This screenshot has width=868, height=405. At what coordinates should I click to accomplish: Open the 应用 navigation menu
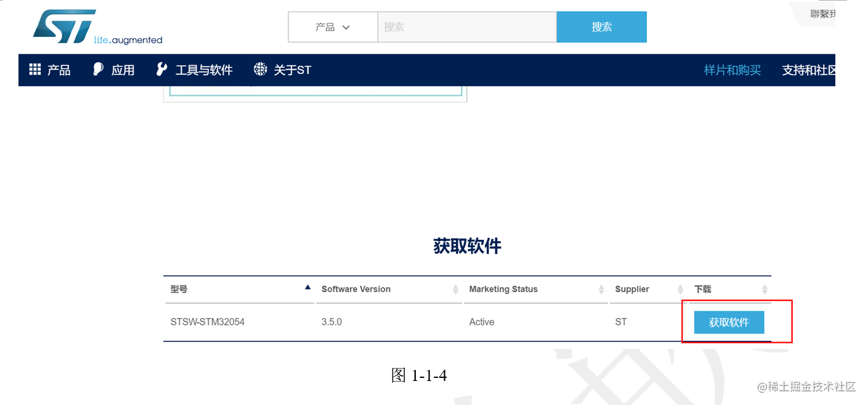pyautogui.click(x=114, y=70)
